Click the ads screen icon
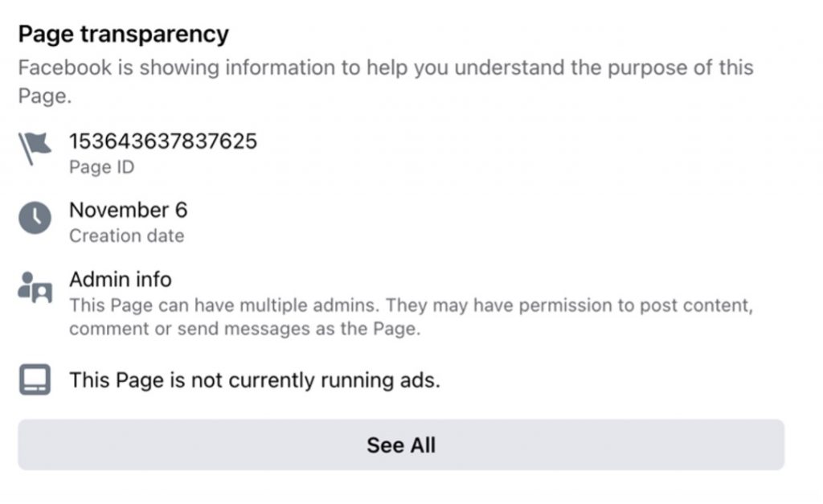The image size is (823, 504). point(35,380)
